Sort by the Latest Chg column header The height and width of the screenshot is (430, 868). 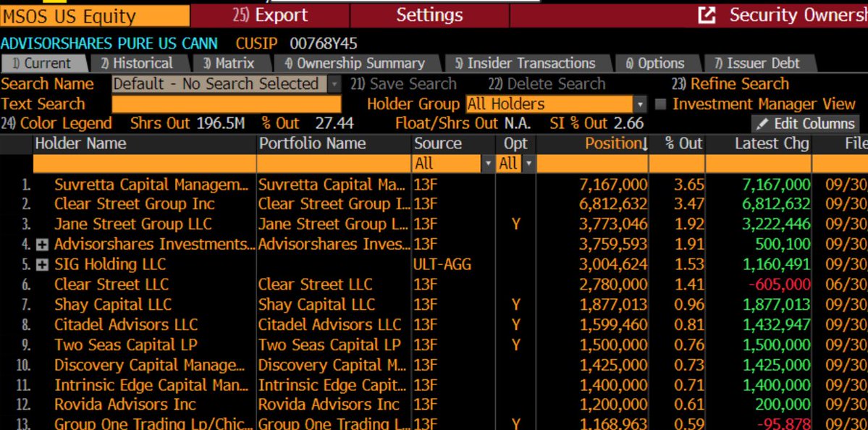772,144
